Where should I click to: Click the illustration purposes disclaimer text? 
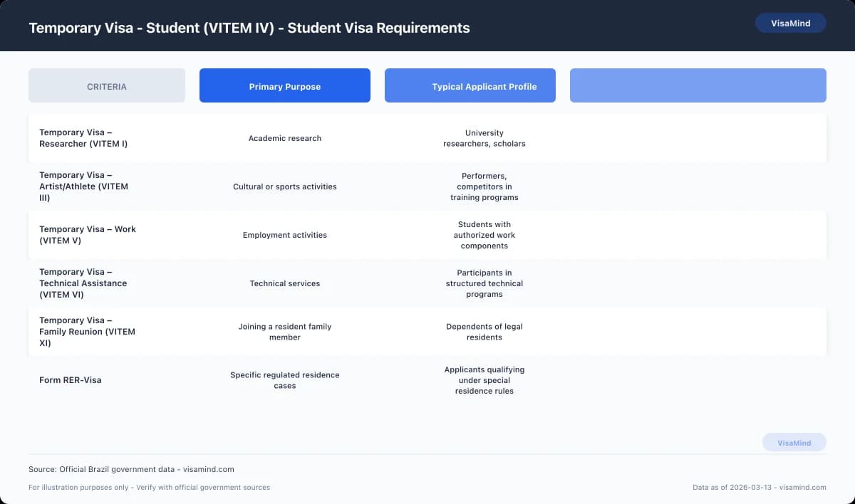(x=149, y=488)
